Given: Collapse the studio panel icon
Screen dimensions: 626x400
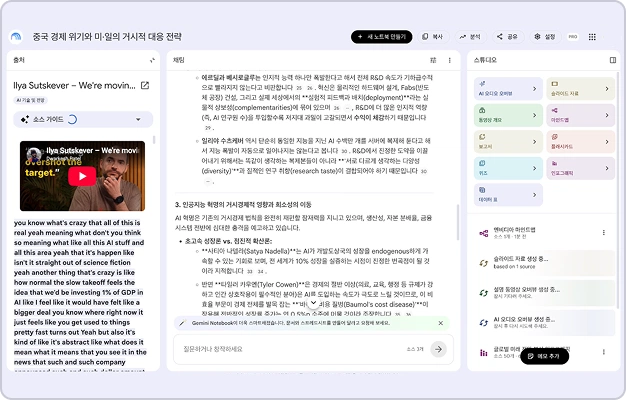Looking at the screenshot, I should coord(613,60).
